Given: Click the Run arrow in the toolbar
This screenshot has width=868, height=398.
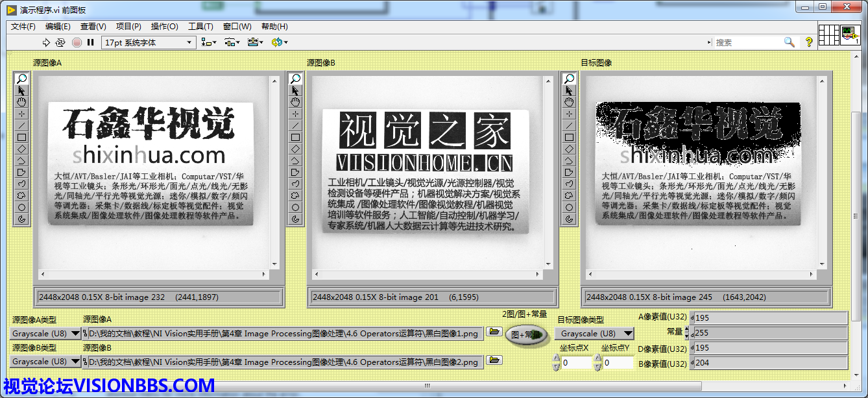Looking at the screenshot, I should [x=46, y=43].
